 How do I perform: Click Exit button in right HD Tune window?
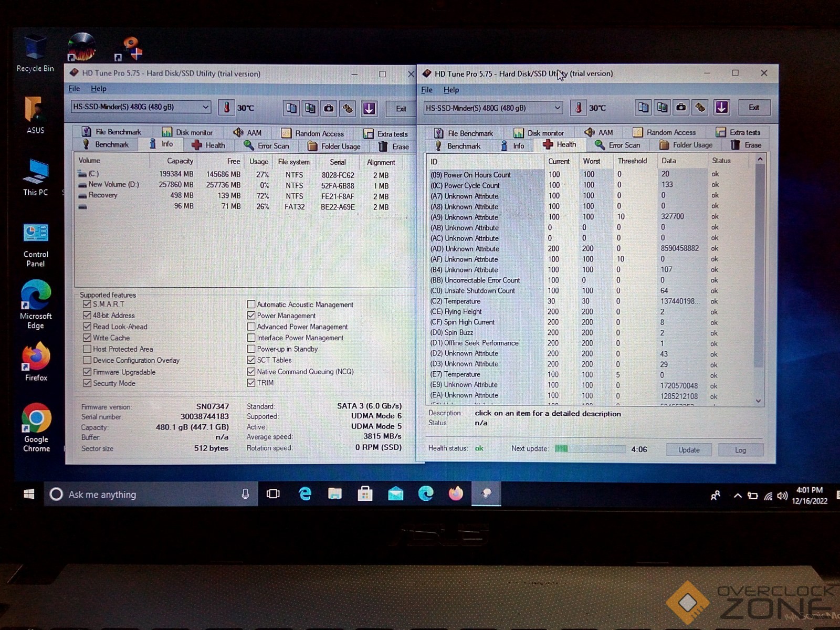click(x=754, y=108)
